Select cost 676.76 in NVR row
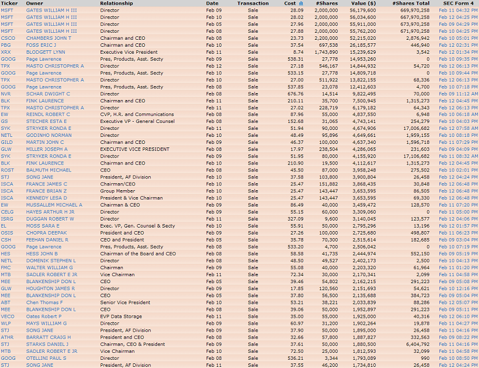This screenshot has width=479, height=368. (x=295, y=94)
